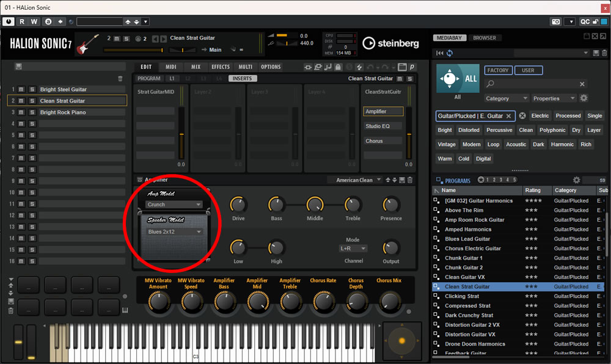The image size is (611, 364).
Task: Mute Bright Steel Guitar slot
Action: (21, 90)
